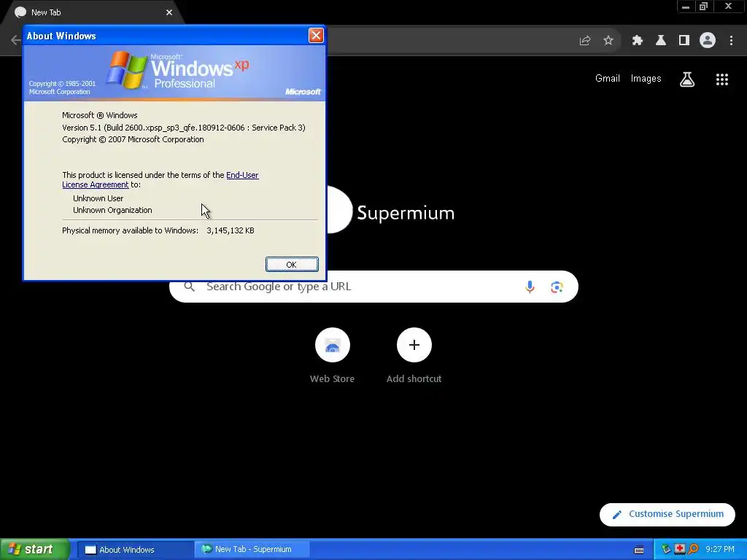Open the Web Store shortcut tile

(332, 356)
